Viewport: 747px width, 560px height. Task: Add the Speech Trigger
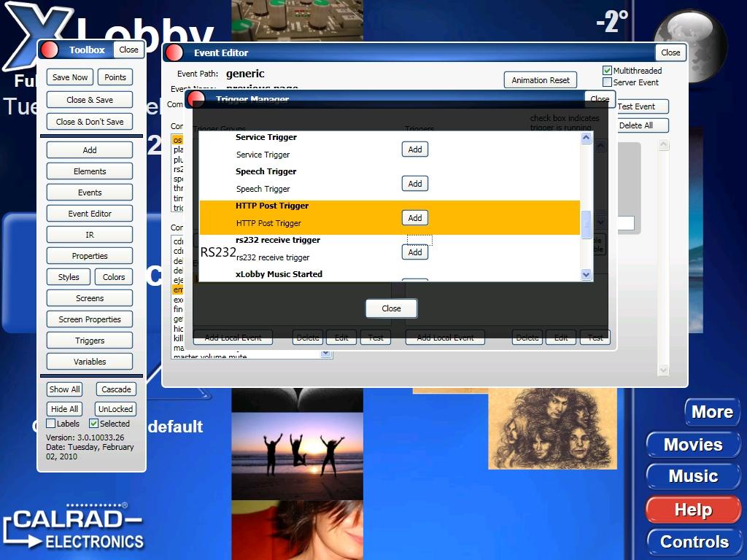point(415,183)
